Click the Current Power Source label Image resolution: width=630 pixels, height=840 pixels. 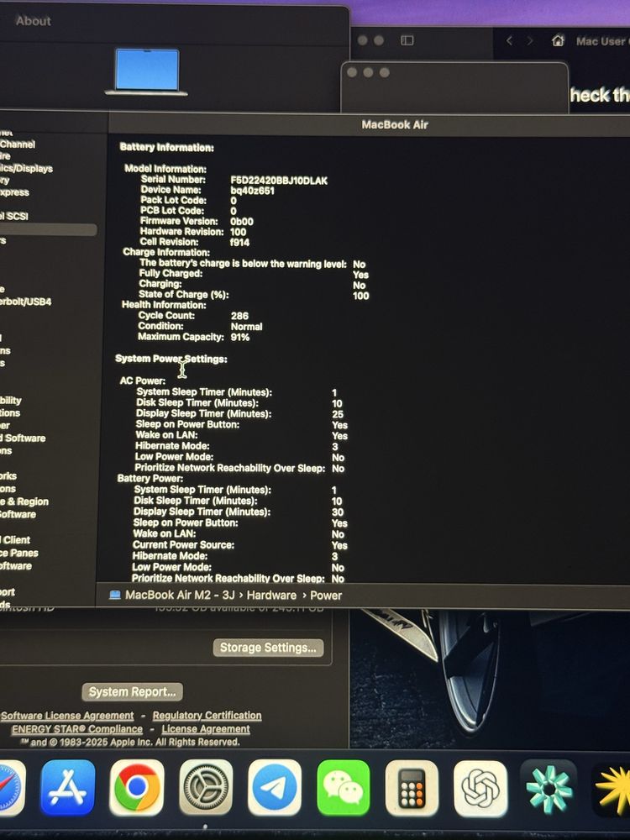click(183, 545)
